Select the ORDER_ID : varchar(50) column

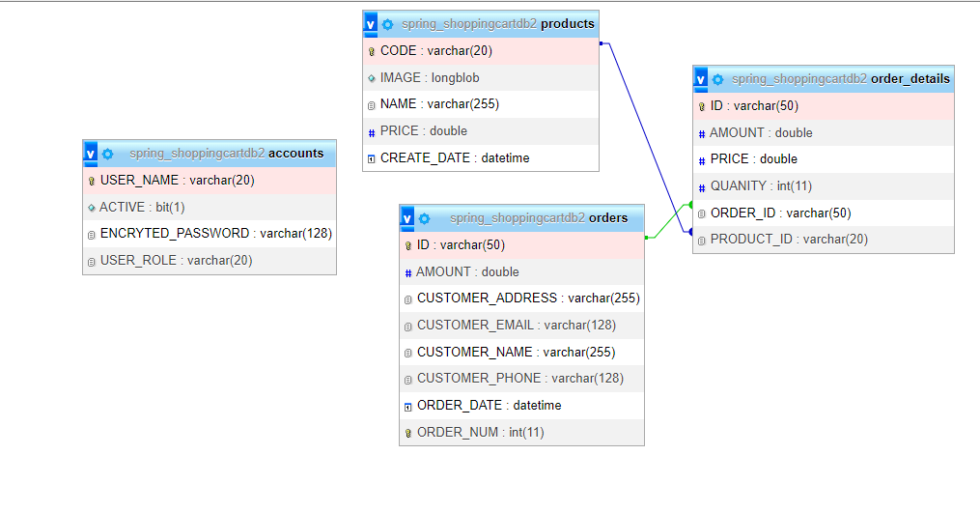[x=824, y=213]
